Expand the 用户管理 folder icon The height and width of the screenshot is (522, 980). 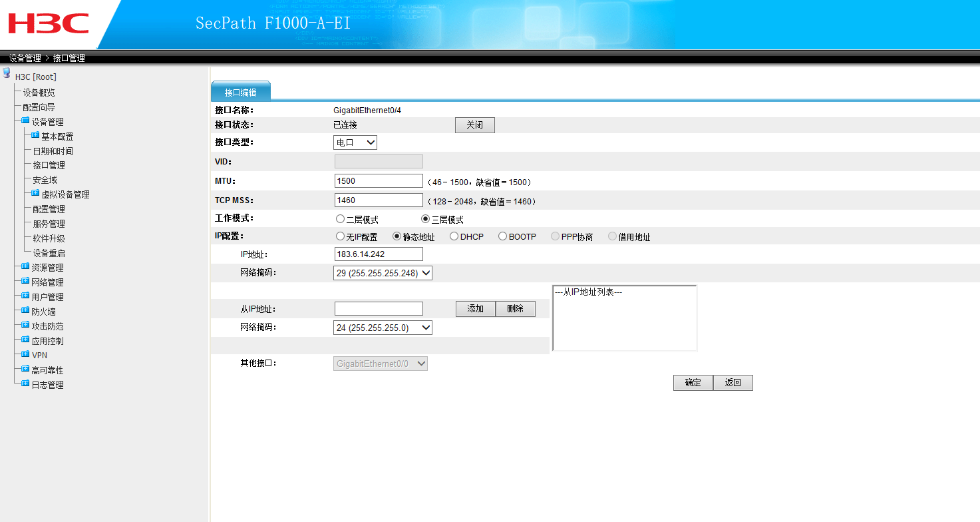[25, 296]
